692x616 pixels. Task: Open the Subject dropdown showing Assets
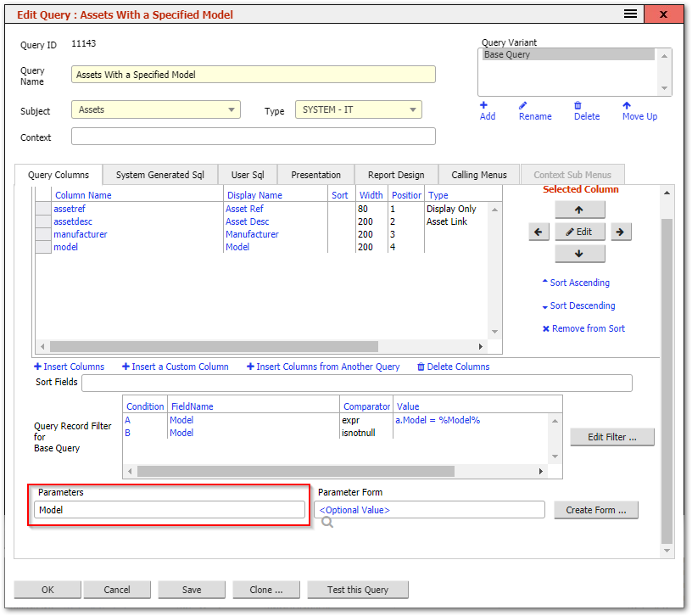[230, 109]
